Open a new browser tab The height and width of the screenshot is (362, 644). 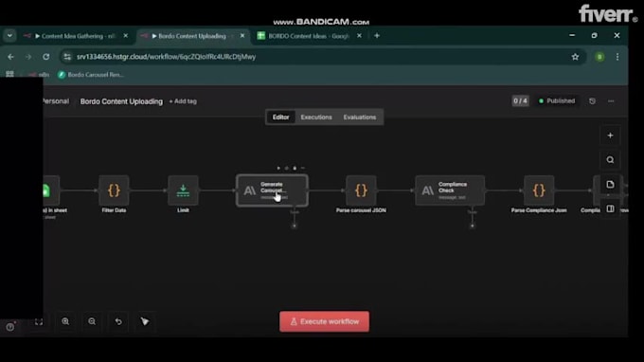tap(377, 36)
